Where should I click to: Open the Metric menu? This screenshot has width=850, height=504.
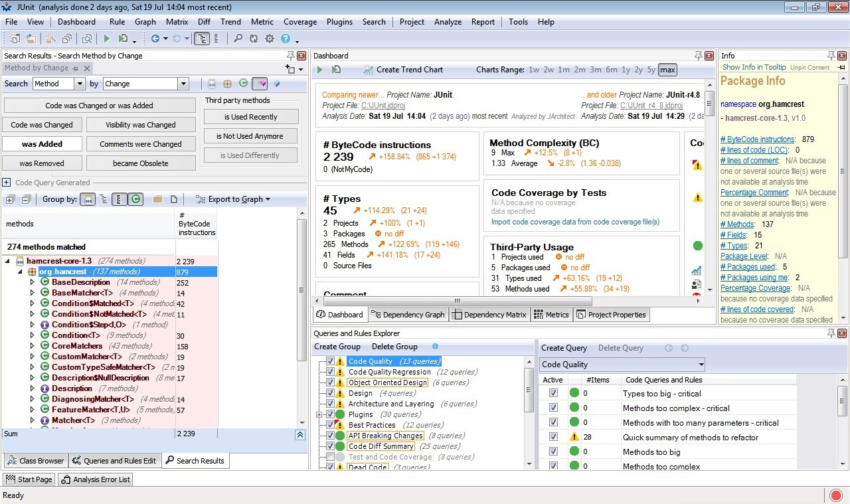262,21
